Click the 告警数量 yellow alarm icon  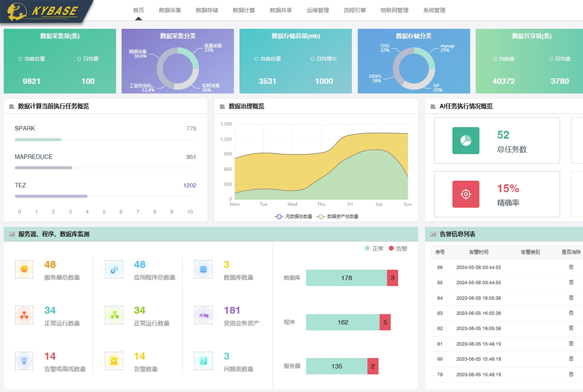tap(114, 361)
